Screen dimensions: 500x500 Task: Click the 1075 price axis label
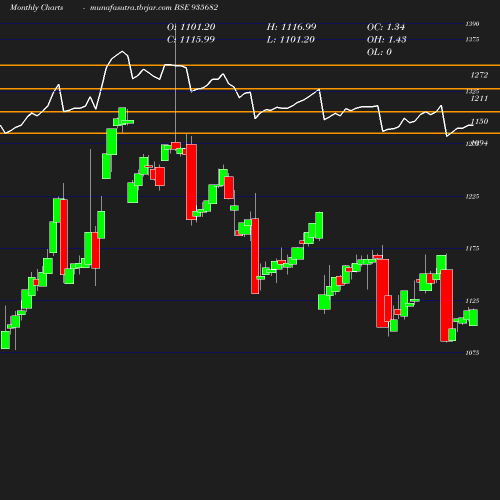pos(472,353)
